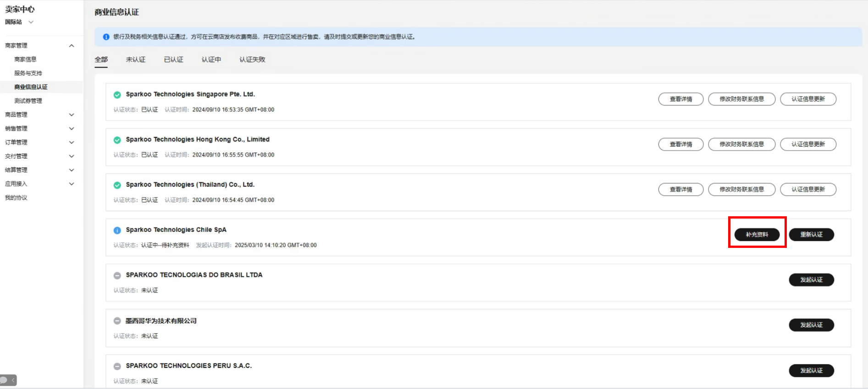Click timestamp 2025/03/10 14:10:20 GMT+08:00

click(276, 246)
